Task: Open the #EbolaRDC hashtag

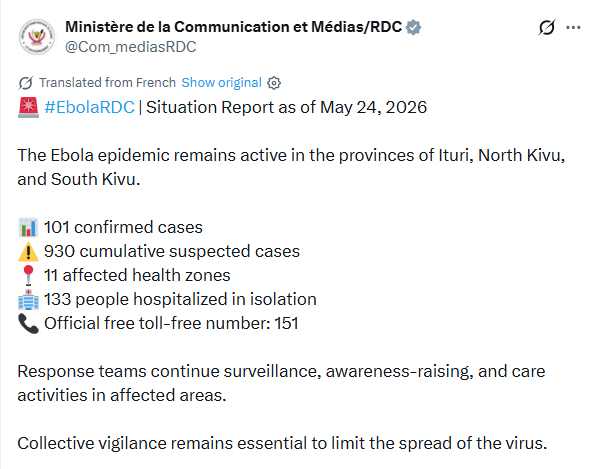Action: [x=89, y=107]
